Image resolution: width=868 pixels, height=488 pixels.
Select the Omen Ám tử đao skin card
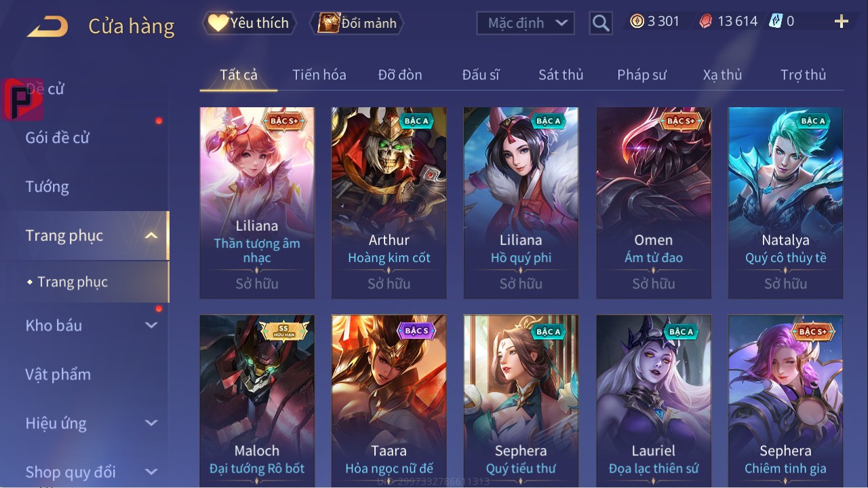654,203
